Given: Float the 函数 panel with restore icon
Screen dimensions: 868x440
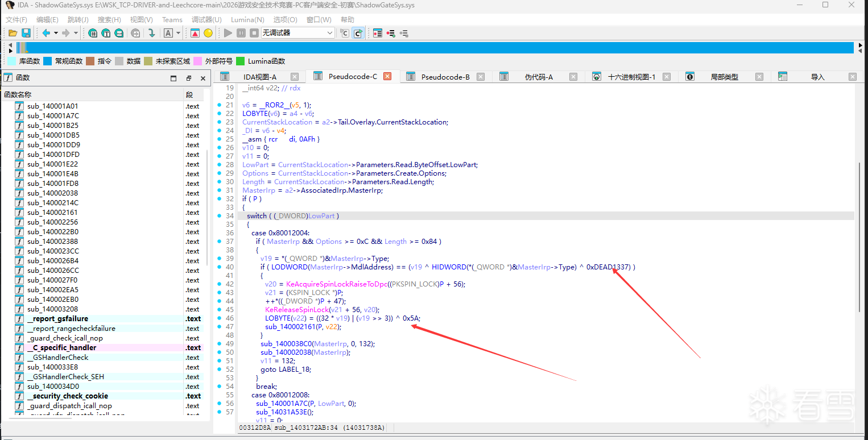Looking at the screenshot, I should pyautogui.click(x=188, y=78).
